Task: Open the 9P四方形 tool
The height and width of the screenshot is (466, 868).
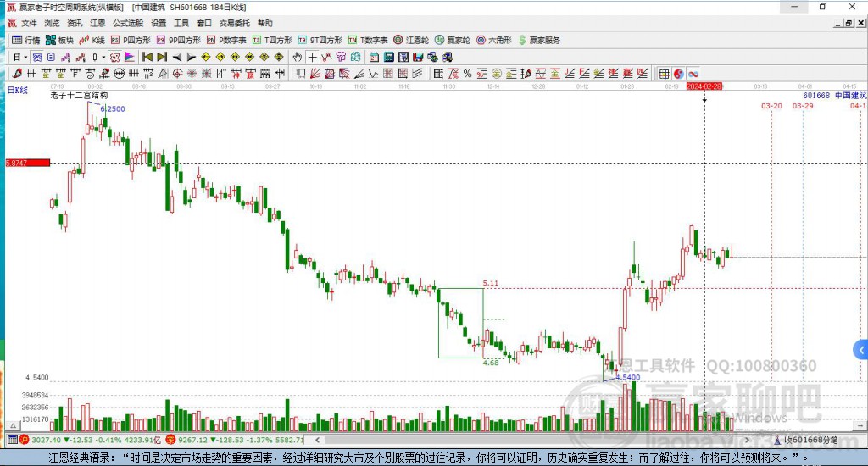Action: [178, 40]
